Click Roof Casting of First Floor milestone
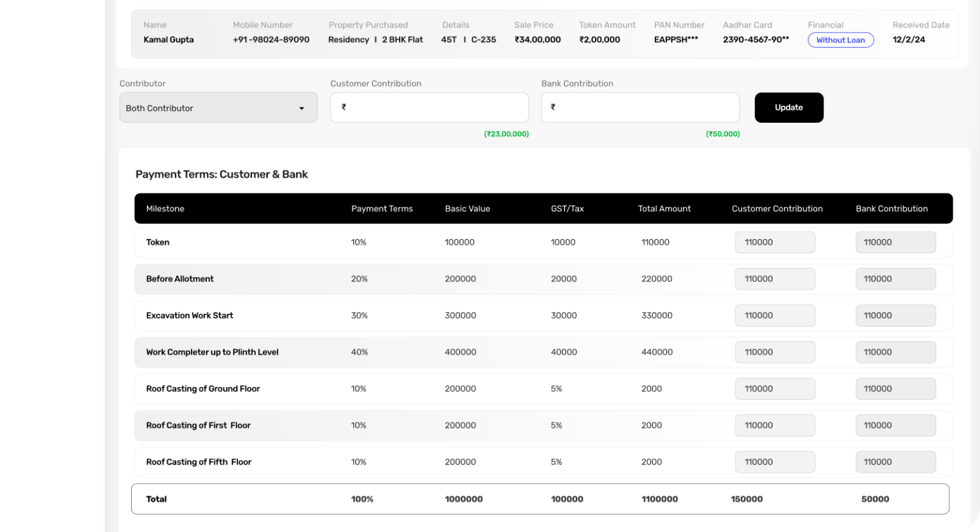The height and width of the screenshot is (532, 980). tap(199, 425)
